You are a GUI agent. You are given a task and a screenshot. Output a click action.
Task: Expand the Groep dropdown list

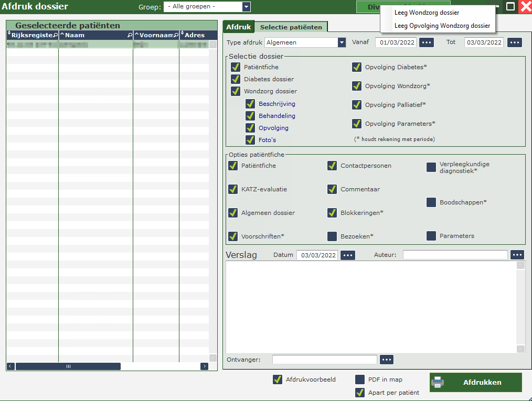246,7
